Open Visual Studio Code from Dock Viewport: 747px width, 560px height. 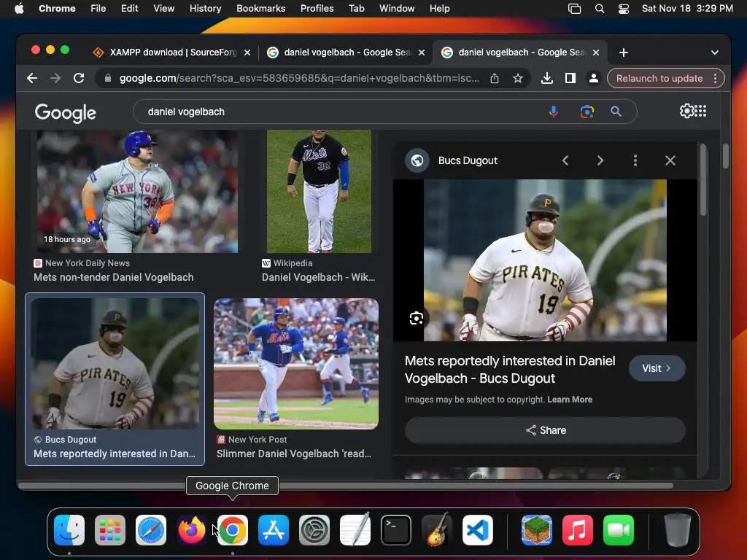click(x=477, y=530)
